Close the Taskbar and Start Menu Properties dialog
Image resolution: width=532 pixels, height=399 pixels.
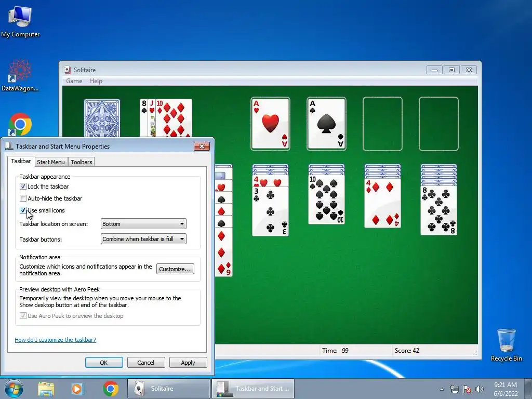pos(202,146)
